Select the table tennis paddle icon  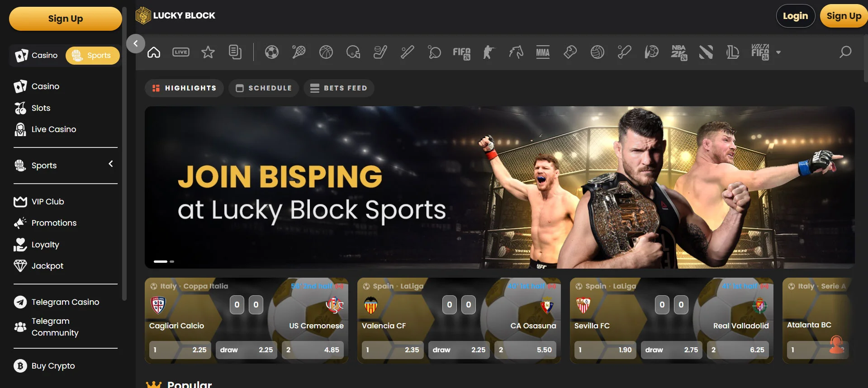(434, 52)
